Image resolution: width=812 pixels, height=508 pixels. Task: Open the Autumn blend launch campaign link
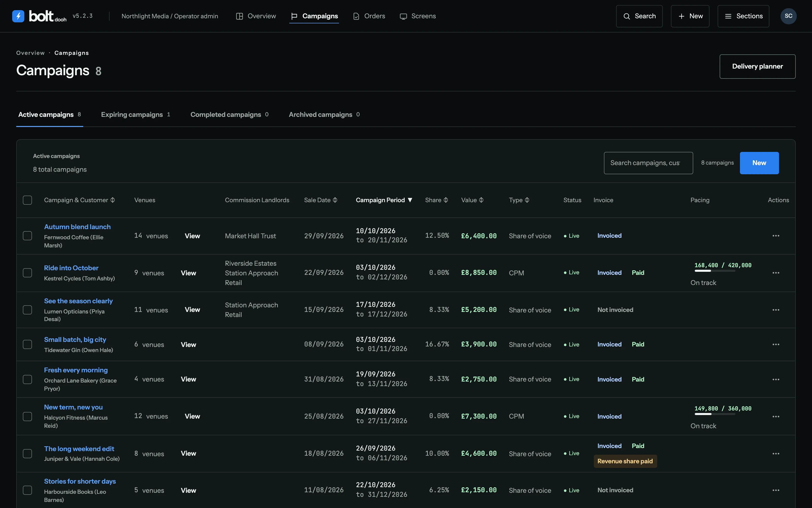coord(77,227)
